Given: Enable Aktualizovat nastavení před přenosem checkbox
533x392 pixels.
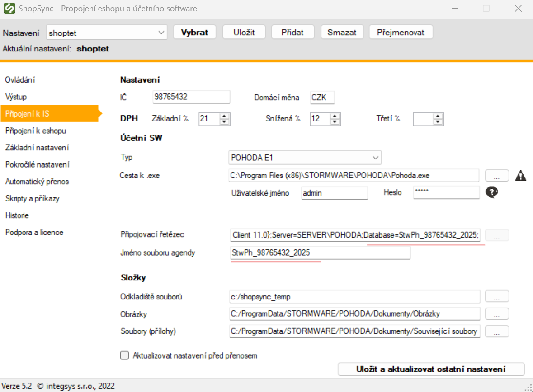Looking at the screenshot, I should tap(125, 355).
